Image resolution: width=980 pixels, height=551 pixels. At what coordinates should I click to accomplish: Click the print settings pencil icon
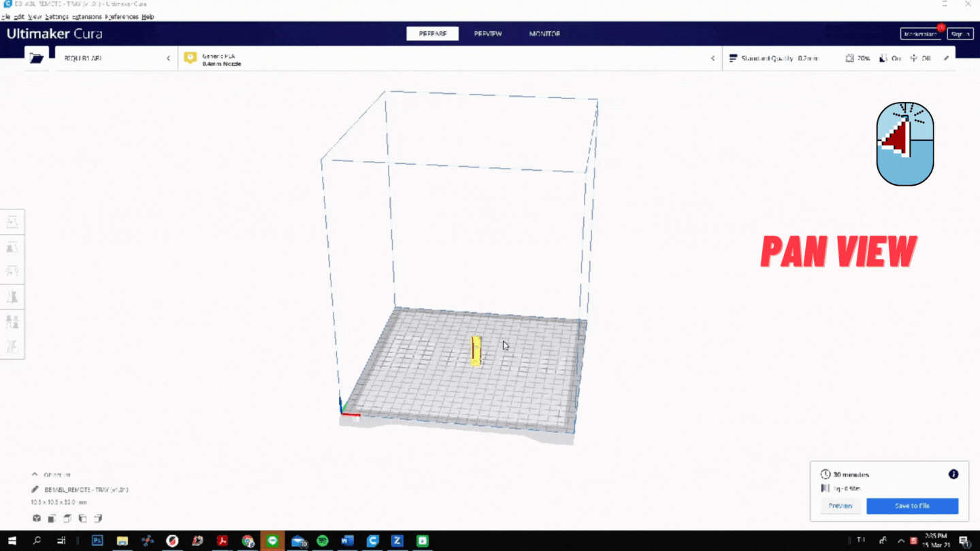coord(946,59)
